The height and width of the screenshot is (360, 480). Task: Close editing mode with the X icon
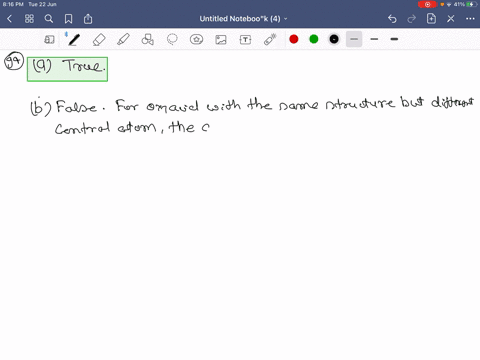pyautogui.click(x=451, y=19)
